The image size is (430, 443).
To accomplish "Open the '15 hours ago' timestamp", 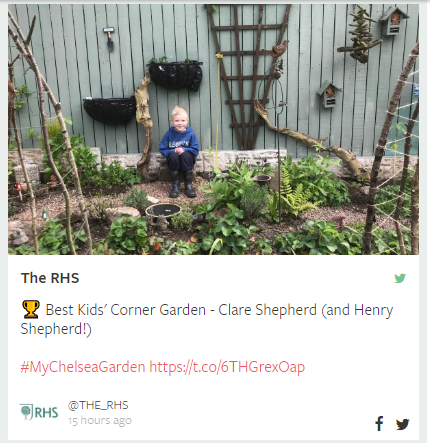I will [100, 421].
